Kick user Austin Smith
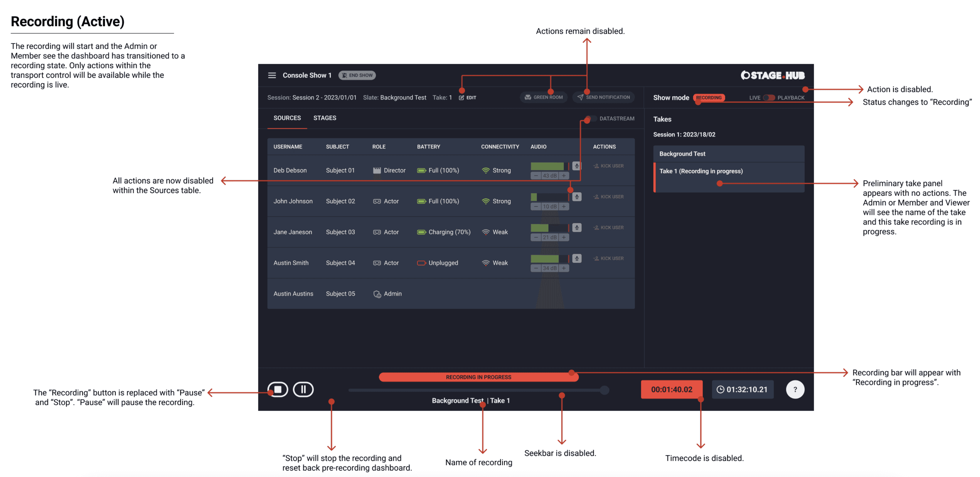980x477 pixels. coord(608,258)
